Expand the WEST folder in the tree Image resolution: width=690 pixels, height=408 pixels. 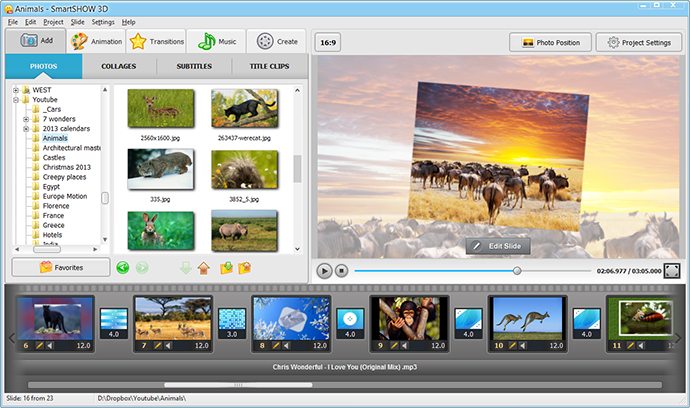pyautogui.click(x=16, y=89)
